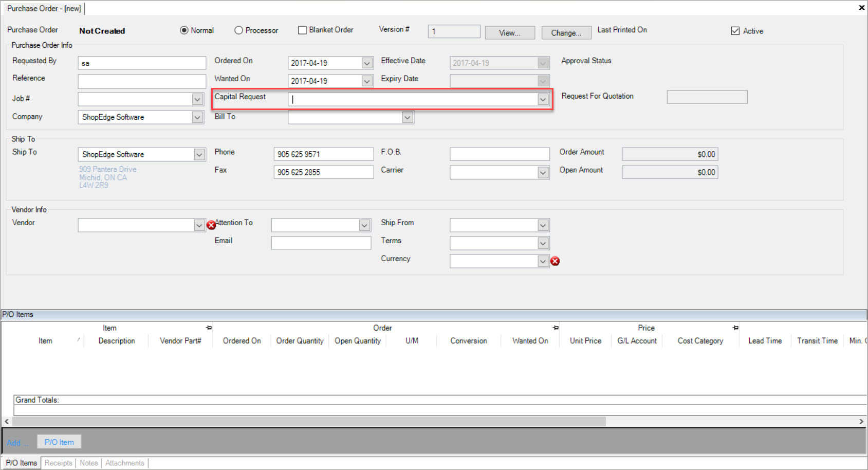Click the scroll right arrow of items grid
Image resolution: width=868 pixels, height=470 pixels.
861,422
